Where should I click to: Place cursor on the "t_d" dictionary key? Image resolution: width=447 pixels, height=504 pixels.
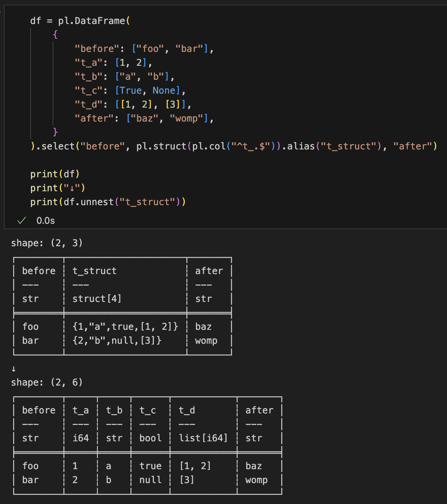click(89, 104)
